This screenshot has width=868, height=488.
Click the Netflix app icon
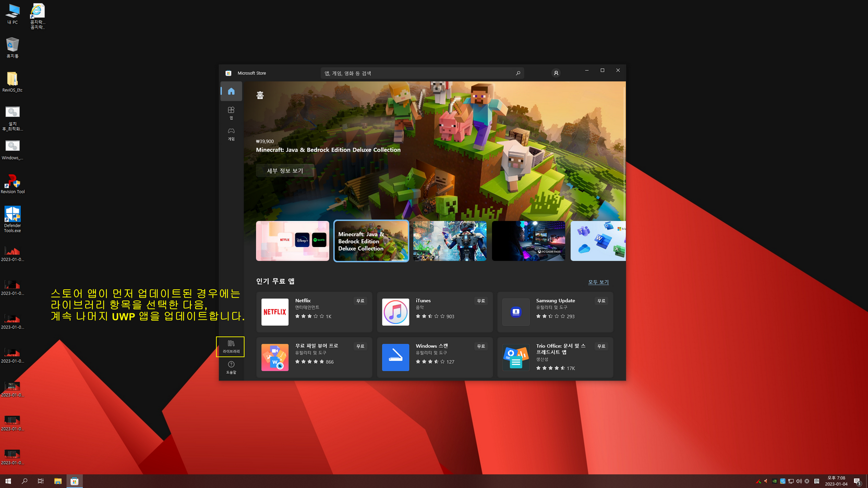click(275, 312)
